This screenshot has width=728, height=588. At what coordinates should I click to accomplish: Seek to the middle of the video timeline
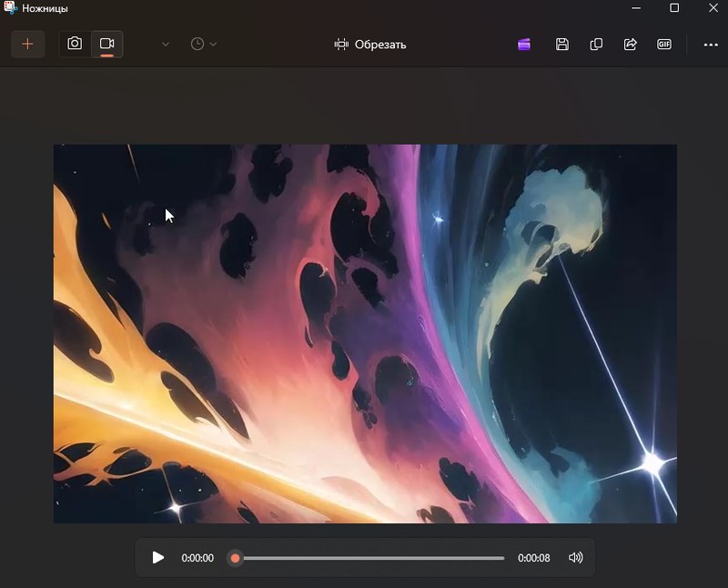pos(369,558)
